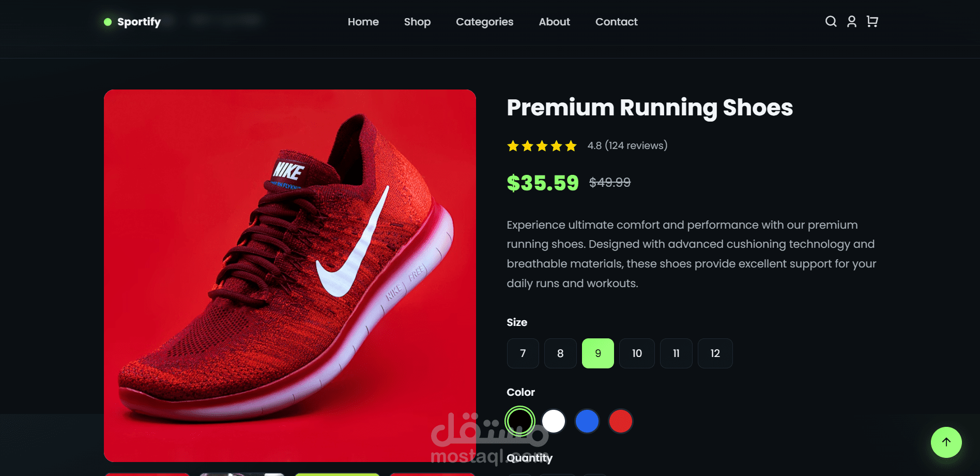The height and width of the screenshot is (476, 980).
Task: Visit the About page link
Action: tap(554, 22)
